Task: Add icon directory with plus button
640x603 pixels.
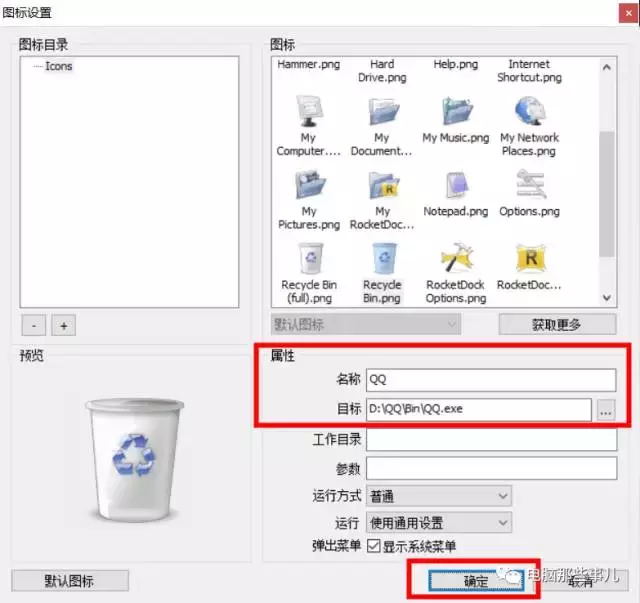Action: point(64,326)
